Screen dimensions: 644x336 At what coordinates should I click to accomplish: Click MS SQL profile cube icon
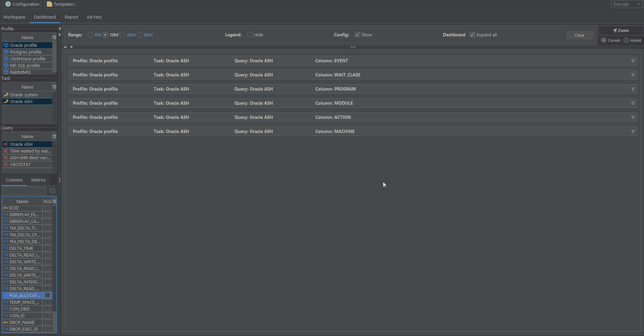[x=6, y=65]
